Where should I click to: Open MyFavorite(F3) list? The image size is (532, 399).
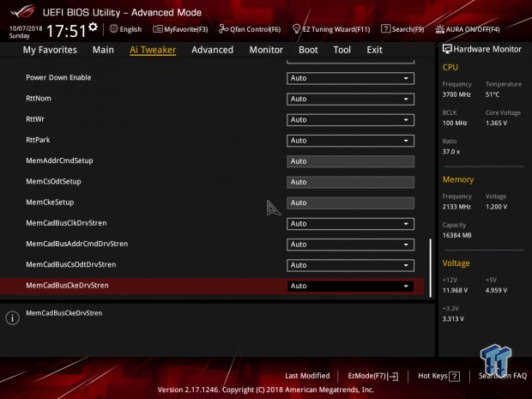click(x=180, y=29)
